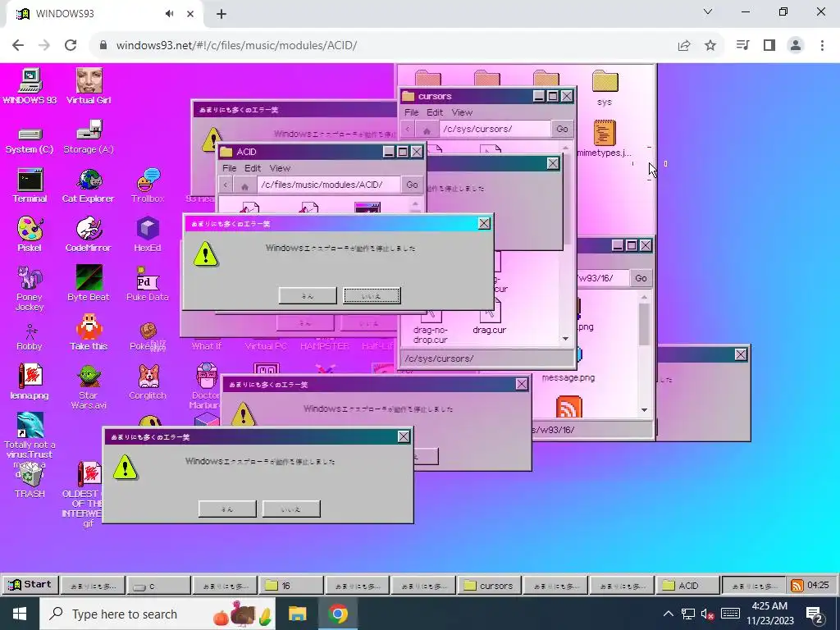Screen dimensions: 840x630
Task: Open the Robby stick-figure icon
Action: tap(30, 337)
